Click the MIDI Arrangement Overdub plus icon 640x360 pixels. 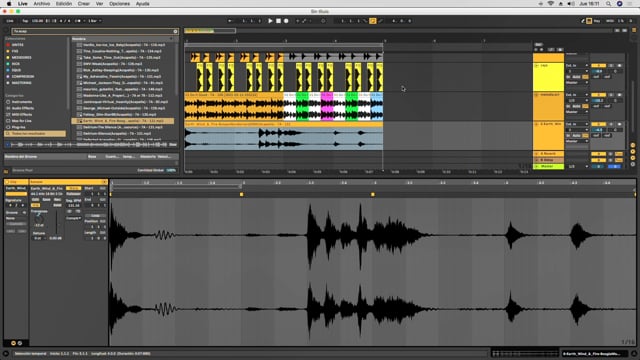tap(297, 21)
